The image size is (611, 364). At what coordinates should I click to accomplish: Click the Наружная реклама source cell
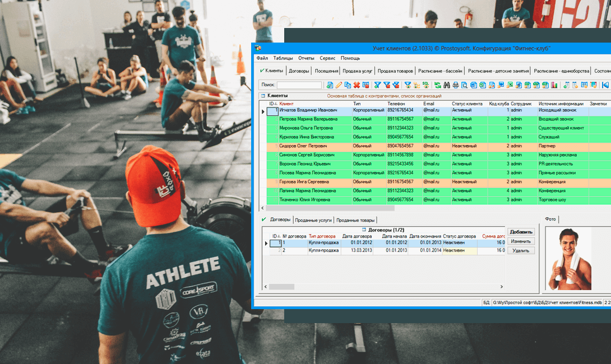563,155
